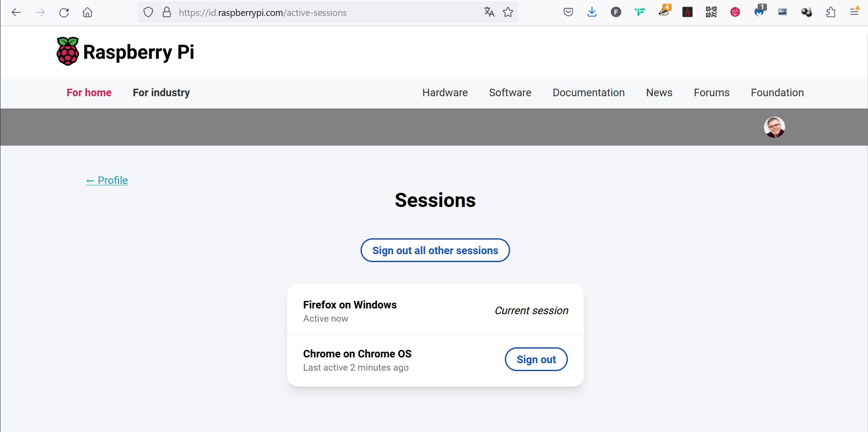View site security padlock details
The image size is (868, 432).
coord(167,12)
